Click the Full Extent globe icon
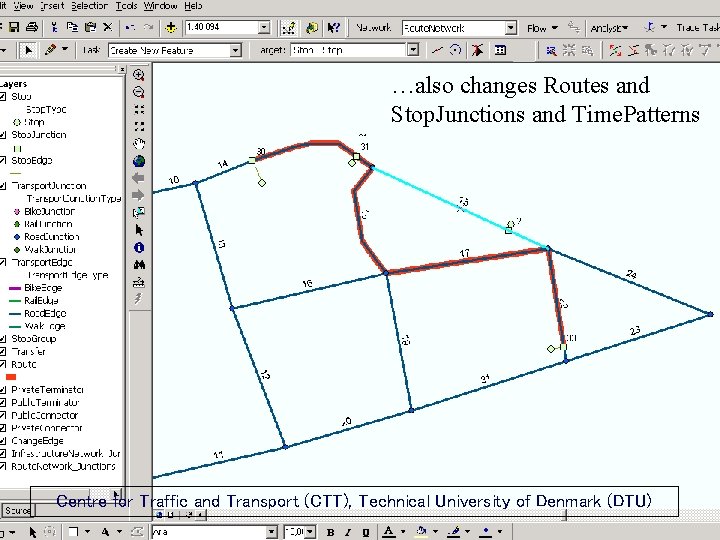 [139, 161]
